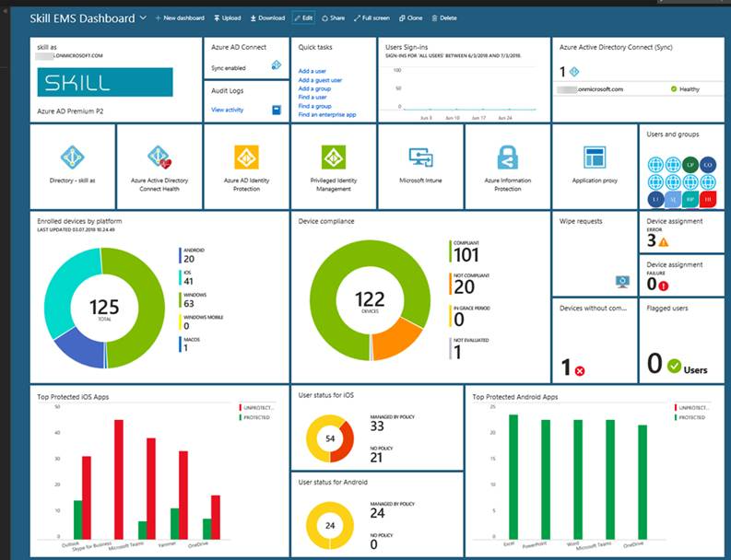Click the Azure AD Connect sync icon
This screenshot has width=731, height=560.
276,65
